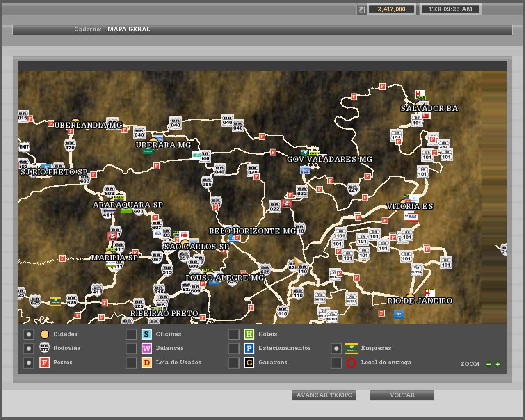The image size is (525, 420).
Task: Disable the Cidades map filter
Action: click(28, 334)
